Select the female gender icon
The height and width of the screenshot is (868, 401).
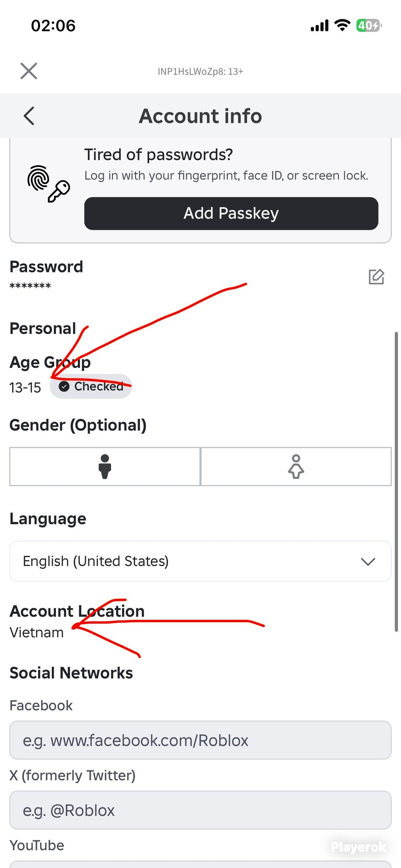pyautogui.click(x=296, y=466)
